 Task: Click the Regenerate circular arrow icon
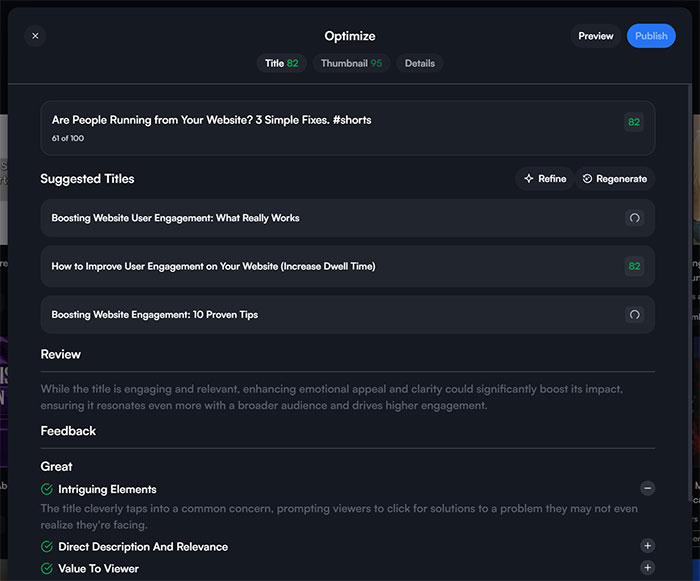(x=588, y=179)
